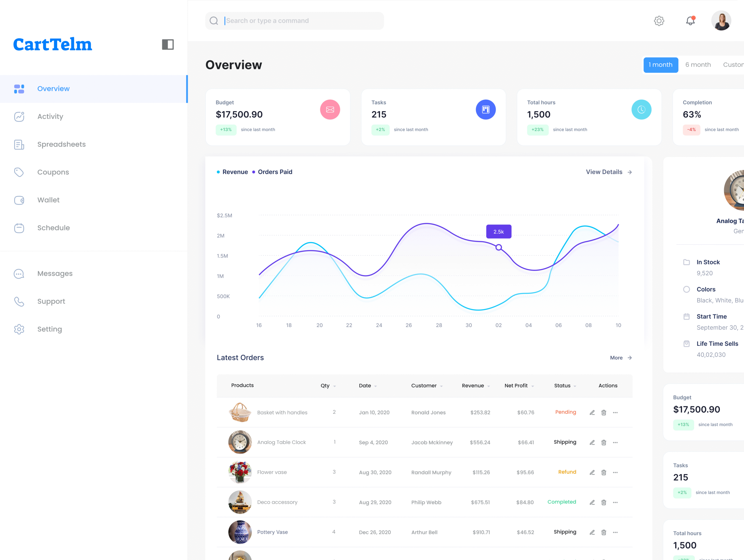This screenshot has height=560, width=744.
Task: Open the Wallet section in the sidebar
Action: click(x=48, y=200)
